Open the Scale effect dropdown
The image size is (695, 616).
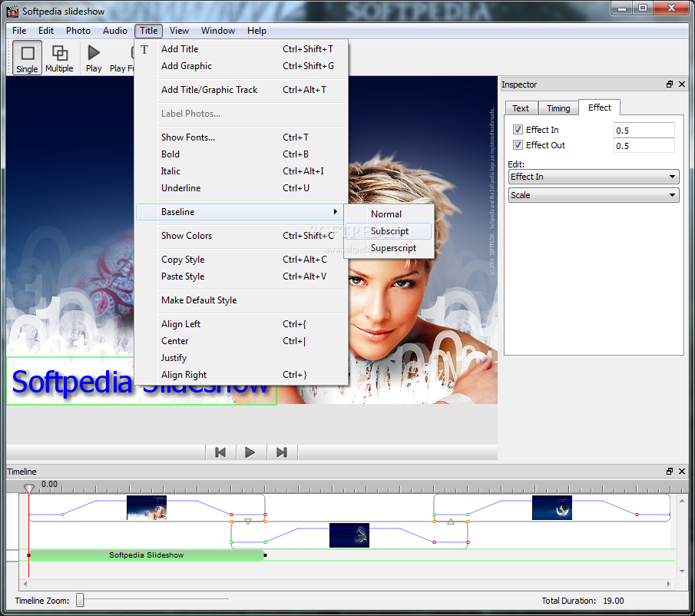[x=594, y=195]
